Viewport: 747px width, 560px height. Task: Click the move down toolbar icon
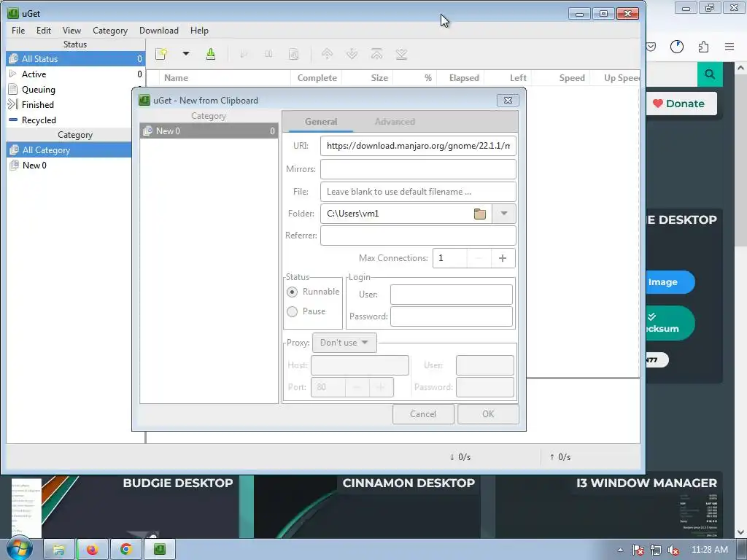(x=352, y=54)
